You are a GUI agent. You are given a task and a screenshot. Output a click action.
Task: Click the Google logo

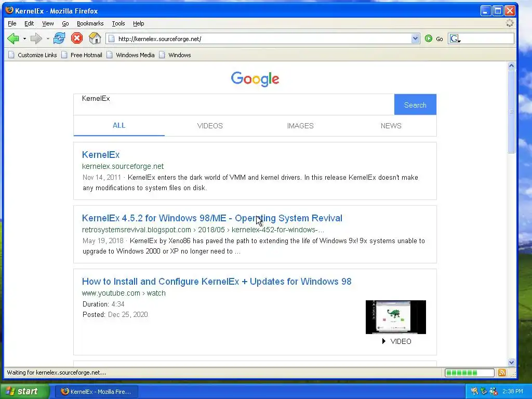point(255,79)
